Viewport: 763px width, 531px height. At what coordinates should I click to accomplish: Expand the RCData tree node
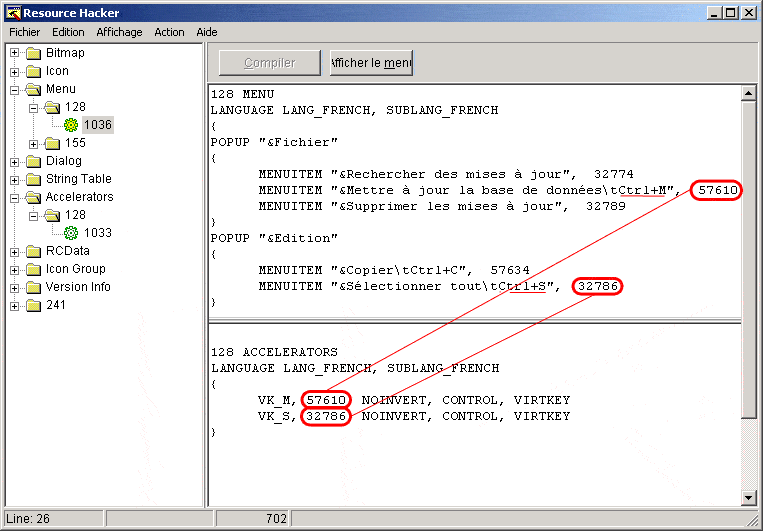pos(15,252)
